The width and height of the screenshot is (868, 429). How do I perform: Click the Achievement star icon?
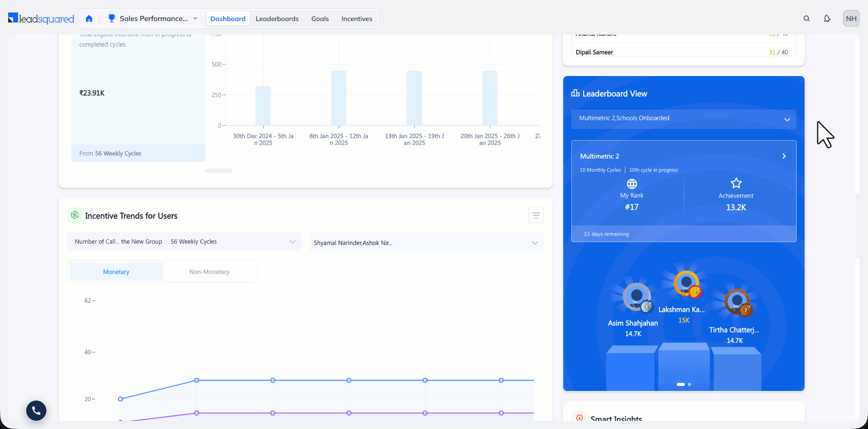click(x=736, y=183)
